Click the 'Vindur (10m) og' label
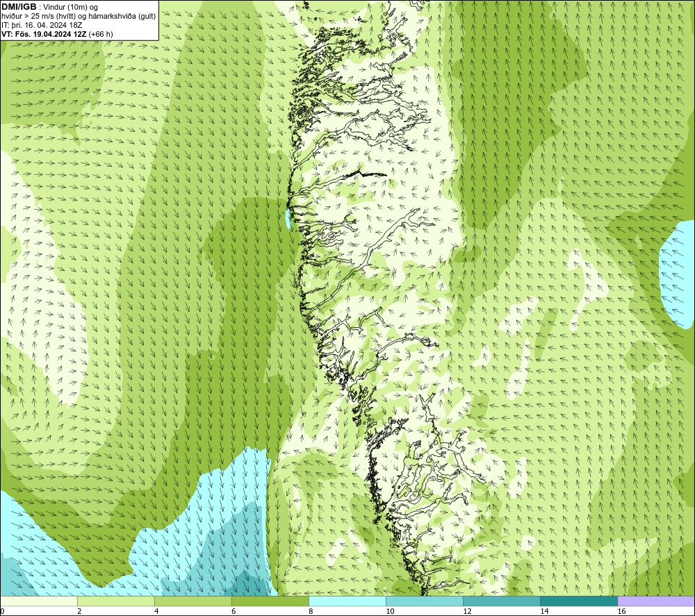695x616 pixels. pyautogui.click(x=70, y=8)
